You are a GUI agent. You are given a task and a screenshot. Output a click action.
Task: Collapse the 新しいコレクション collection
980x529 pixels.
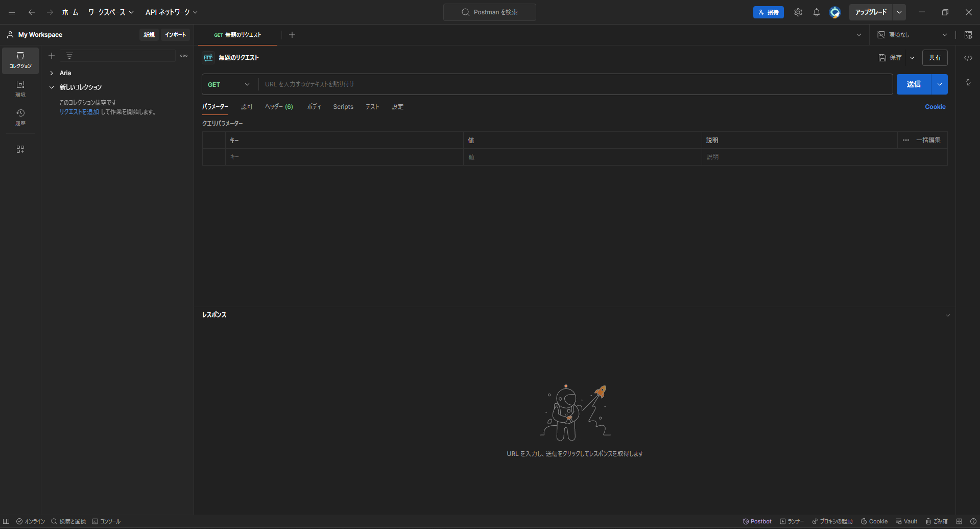point(51,87)
